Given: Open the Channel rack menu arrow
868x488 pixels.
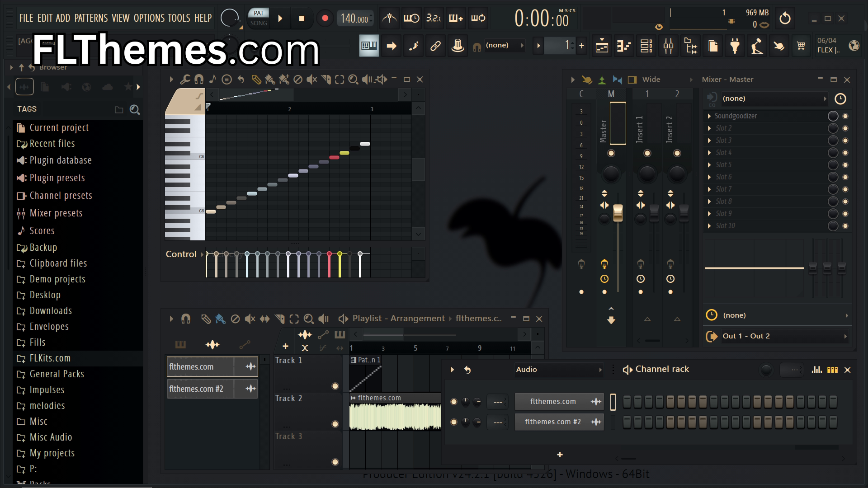Looking at the screenshot, I should coord(452,370).
